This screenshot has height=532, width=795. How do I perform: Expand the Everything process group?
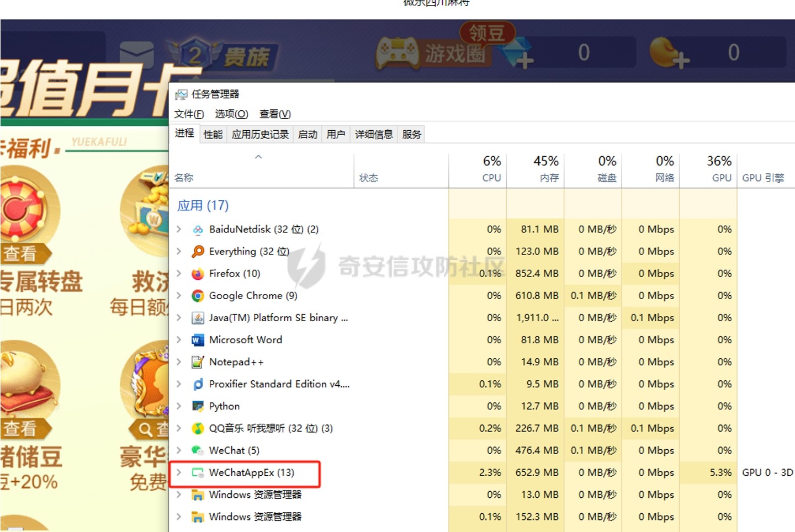coord(179,251)
